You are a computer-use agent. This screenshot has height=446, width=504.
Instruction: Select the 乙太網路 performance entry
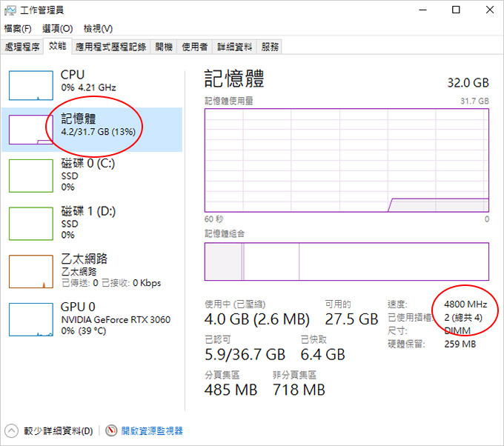coord(92,271)
